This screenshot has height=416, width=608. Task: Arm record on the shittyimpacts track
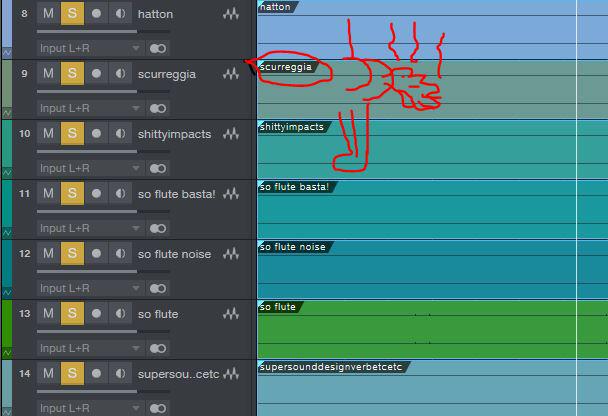point(96,133)
